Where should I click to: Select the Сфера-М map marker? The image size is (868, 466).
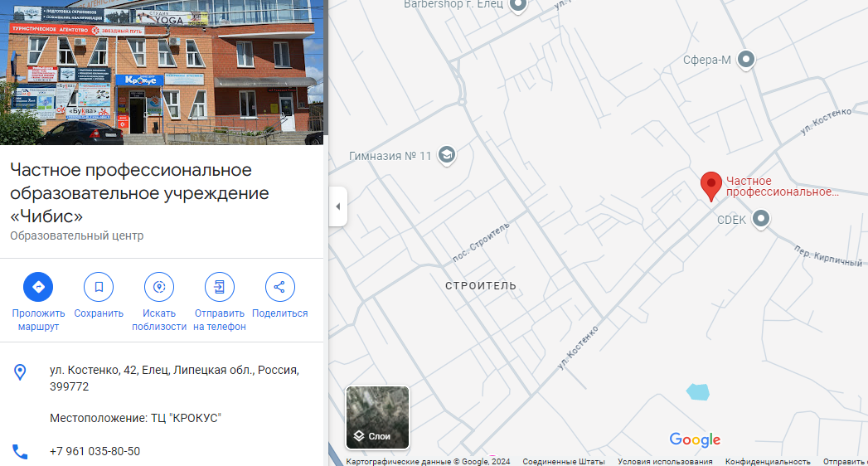[x=746, y=59]
